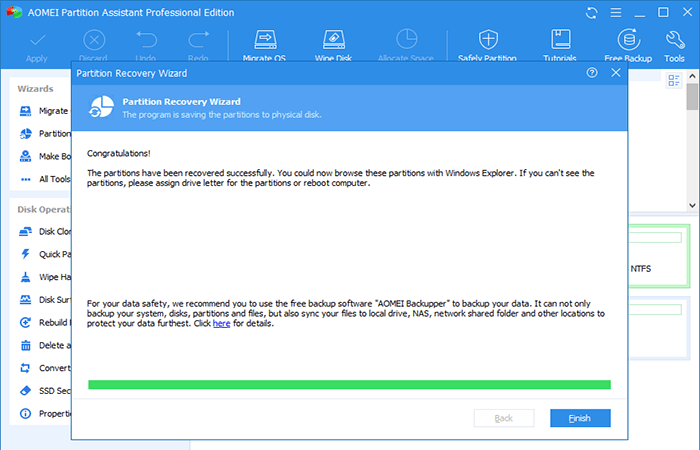The height and width of the screenshot is (450, 700).
Task: Click the Back button in wizard
Action: click(504, 418)
